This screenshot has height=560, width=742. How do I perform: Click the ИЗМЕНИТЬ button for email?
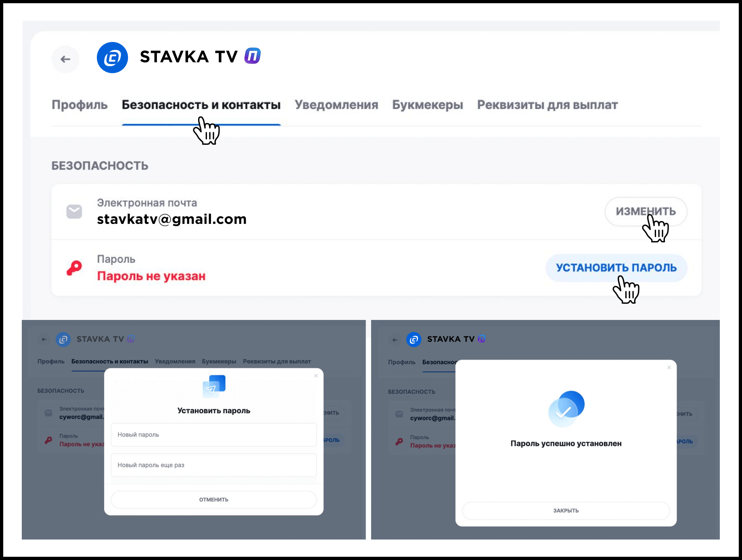point(646,211)
